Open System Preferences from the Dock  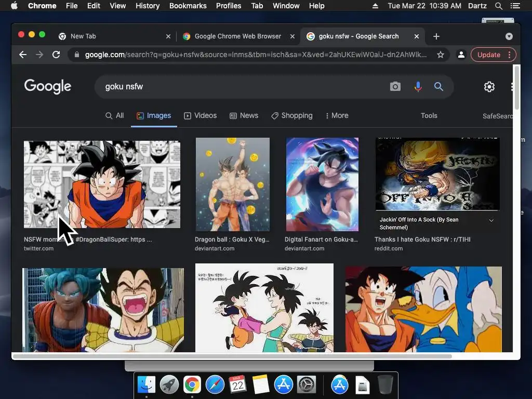tap(307, 384)
